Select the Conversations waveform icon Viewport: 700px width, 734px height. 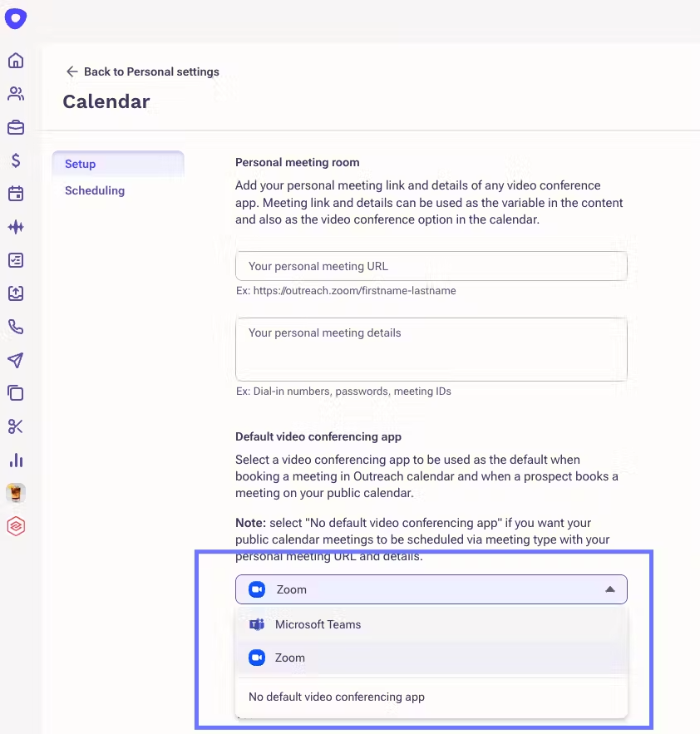point(16,227)
